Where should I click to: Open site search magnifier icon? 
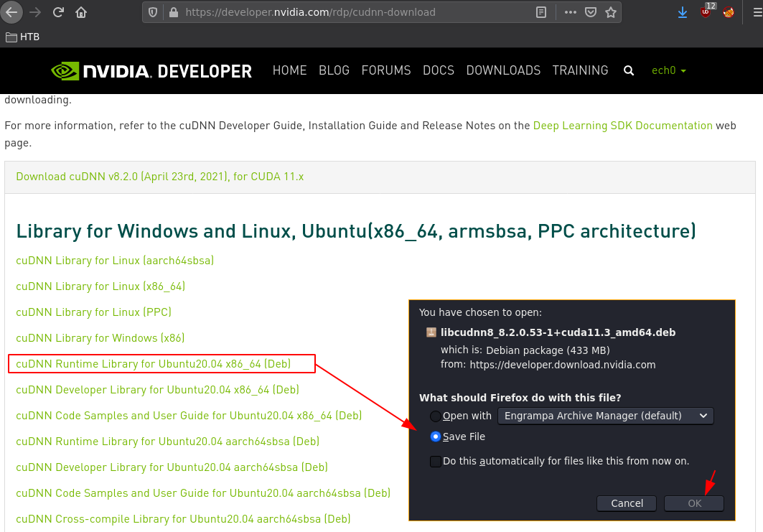pyautogui.click(x=629, y=70)
